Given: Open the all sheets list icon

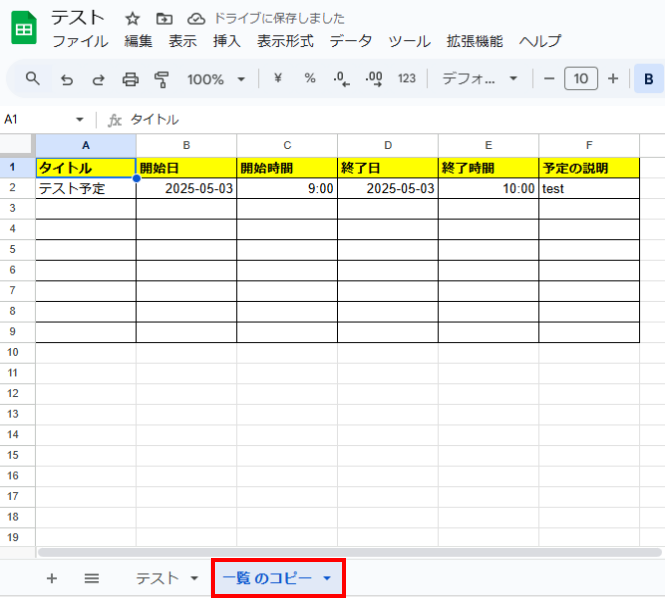Looking at the screenshot, I should click(92, 578).
